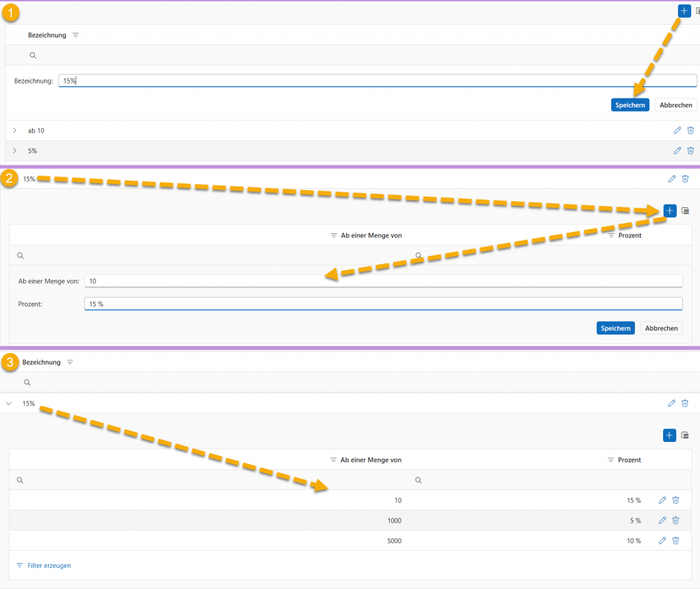Delete the row with quantity 5000

coord(675,541)
